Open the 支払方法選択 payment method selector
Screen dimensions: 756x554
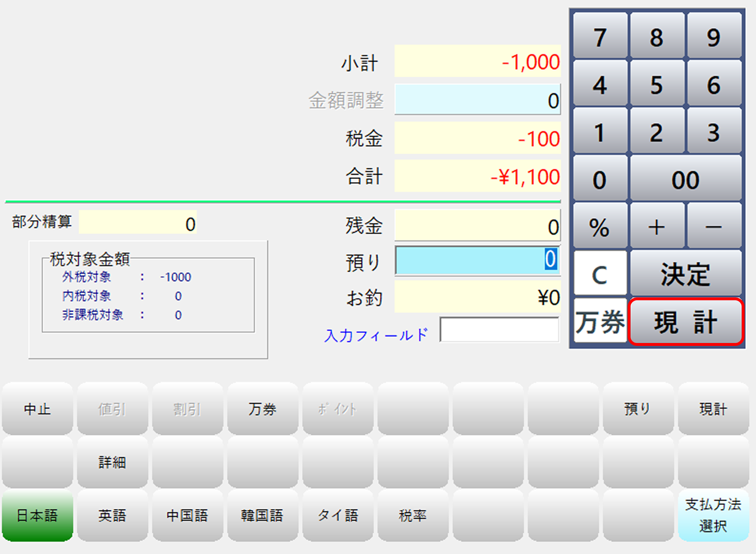713,516
